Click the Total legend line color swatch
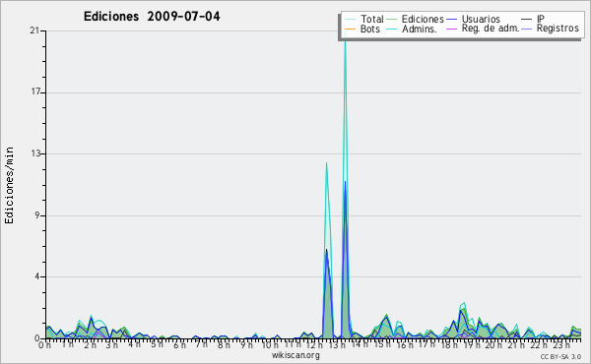The width and height of the screenshot is (591, 364). click(x=350, y=20)
